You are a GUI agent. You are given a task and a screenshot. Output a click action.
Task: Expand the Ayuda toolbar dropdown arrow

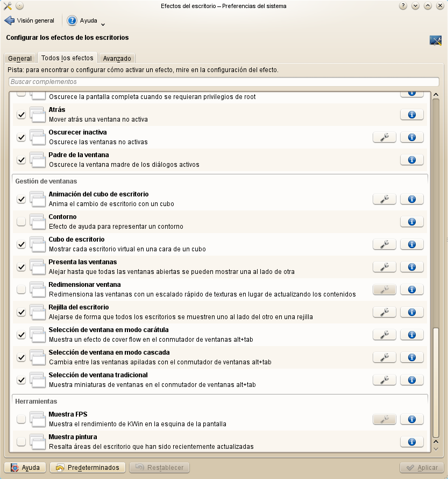[103, 24]
